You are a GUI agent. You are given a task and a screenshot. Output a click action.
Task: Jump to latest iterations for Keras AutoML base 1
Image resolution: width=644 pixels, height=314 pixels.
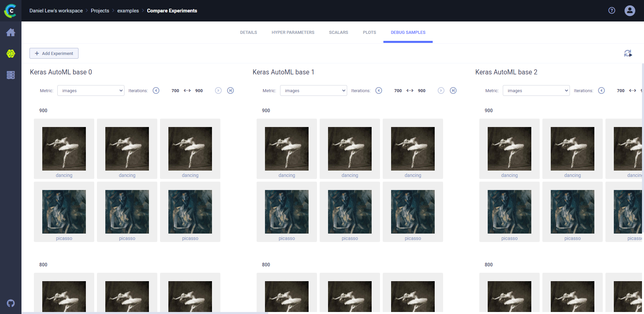tap(453, 90)
